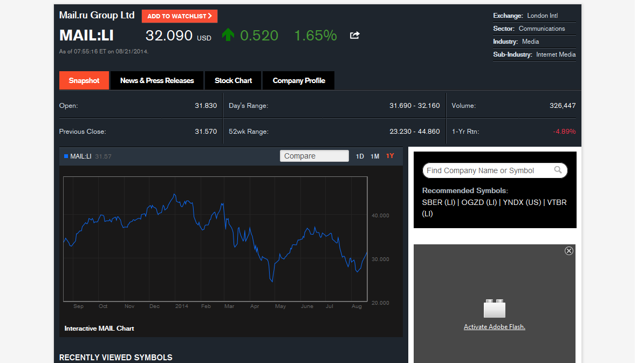Select the 1D chart range
The image size is (644, 363).
coord(360,156)
